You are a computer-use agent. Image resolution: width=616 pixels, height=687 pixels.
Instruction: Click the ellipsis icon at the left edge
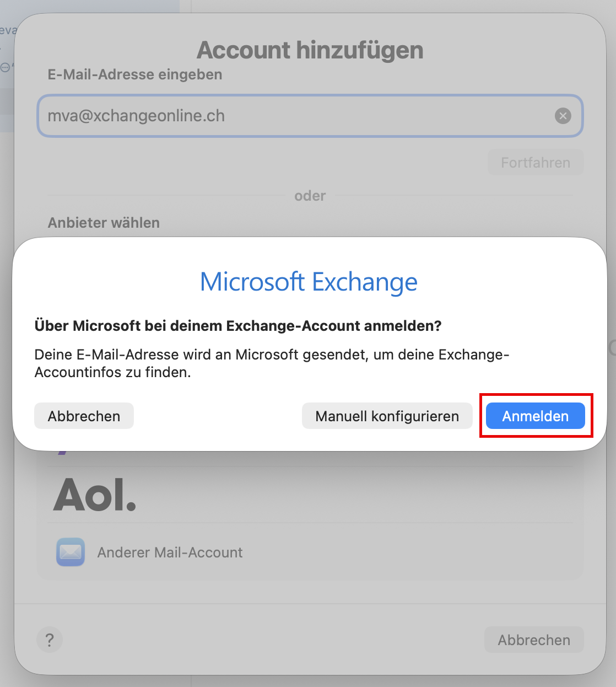point(6,68)
